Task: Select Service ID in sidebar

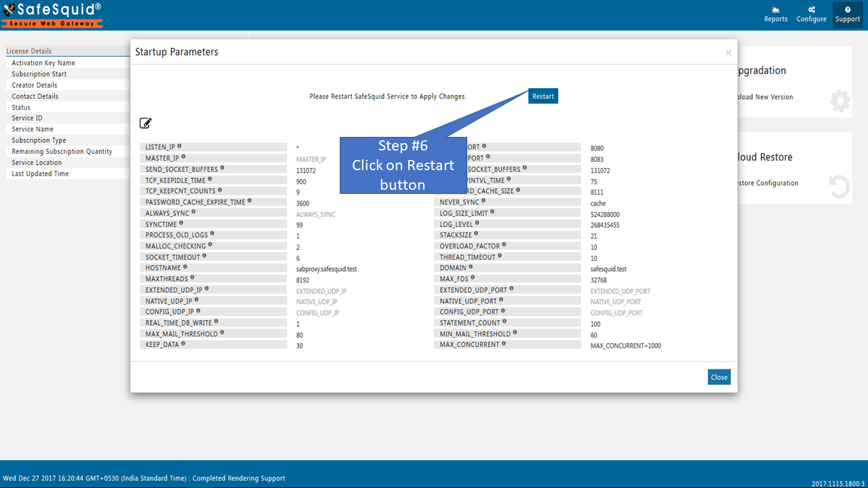Action: (27, 118)
